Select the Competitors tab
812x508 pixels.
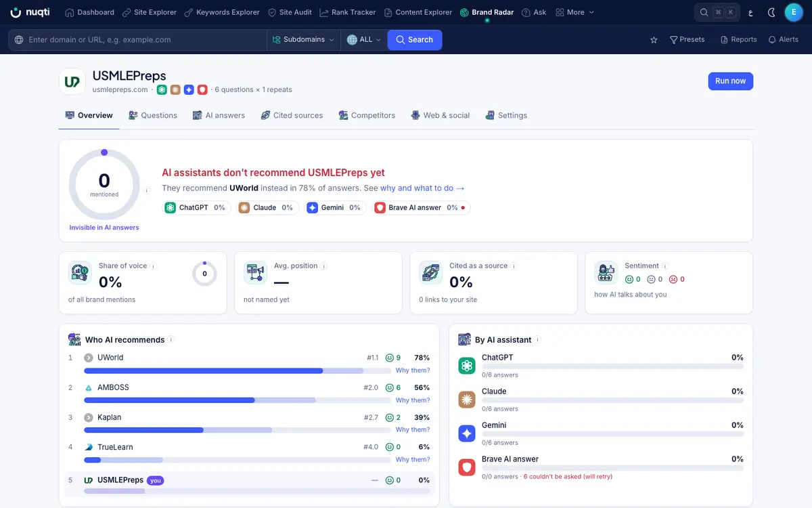[x=367, y=115]
